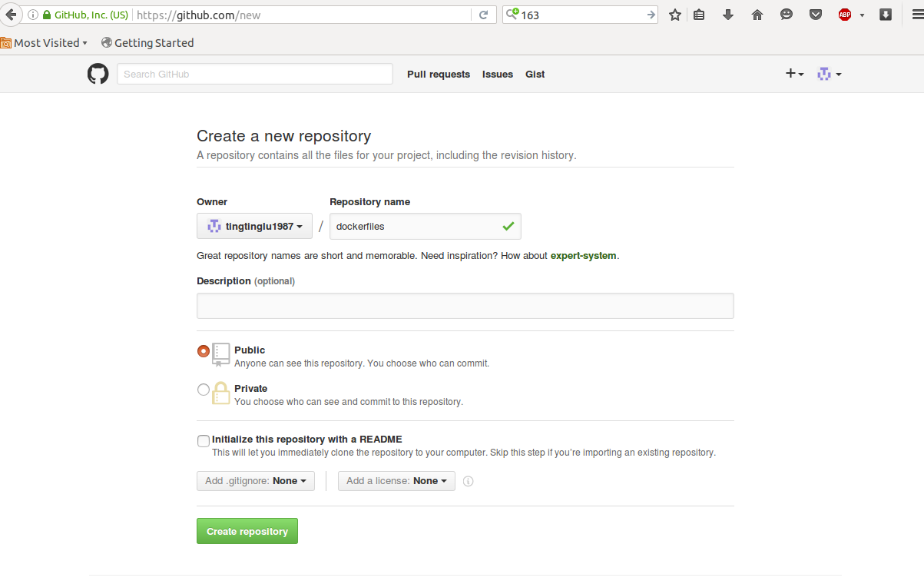Screen dimensions: 924x584
Task: Open Issues in the header
Action: tap(498, 75)
